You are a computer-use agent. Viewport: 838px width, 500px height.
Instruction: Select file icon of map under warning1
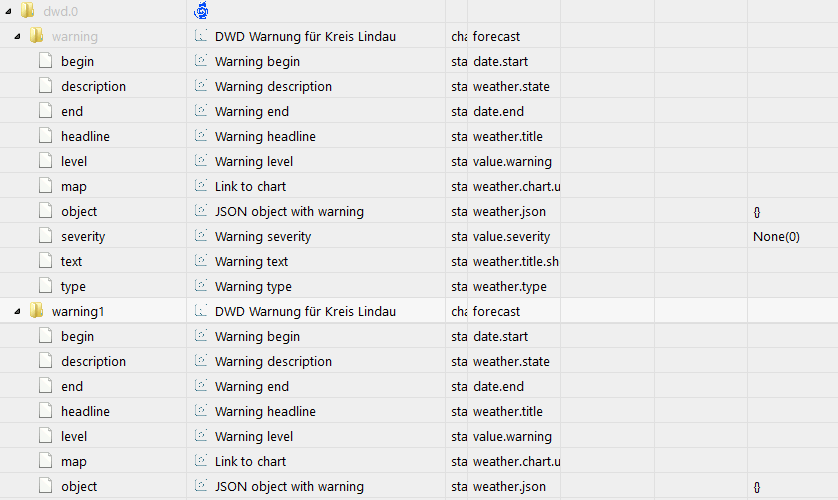[45, 461]
